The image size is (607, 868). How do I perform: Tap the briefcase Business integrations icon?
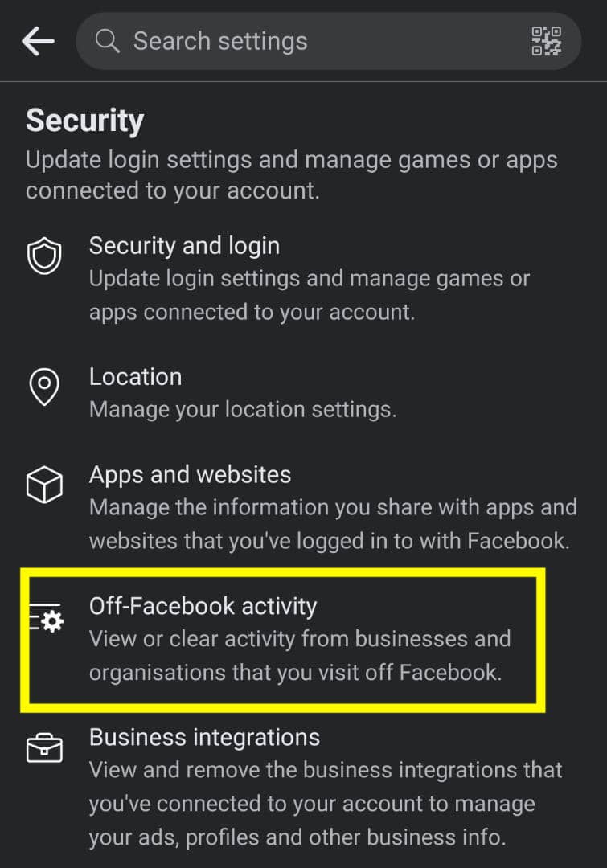(x=44, y=748)
